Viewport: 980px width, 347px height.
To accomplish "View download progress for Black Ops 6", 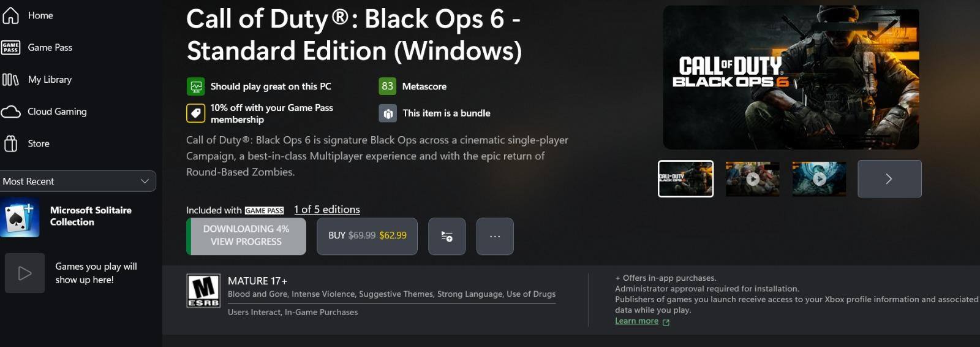I will (246, 235).
